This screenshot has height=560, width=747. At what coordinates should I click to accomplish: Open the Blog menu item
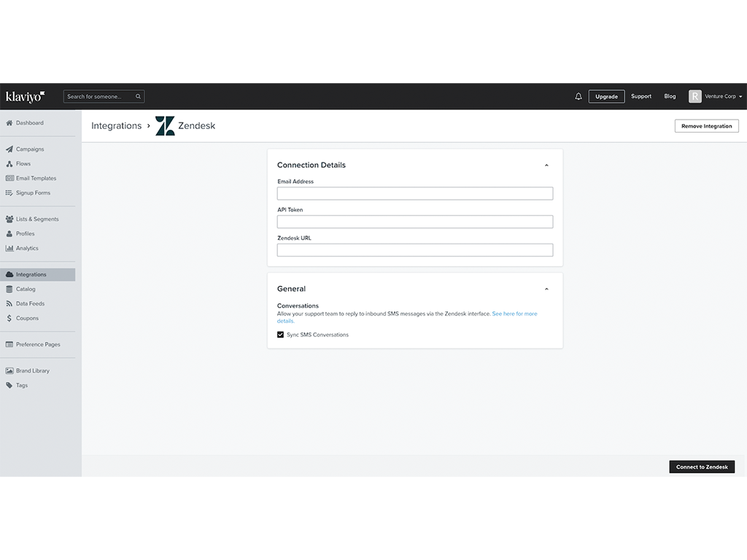click(x=670, y=96)
